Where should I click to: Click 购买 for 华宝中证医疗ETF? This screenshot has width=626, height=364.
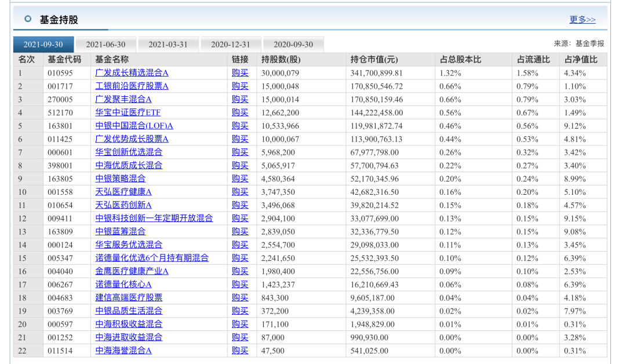click(240, 112)
